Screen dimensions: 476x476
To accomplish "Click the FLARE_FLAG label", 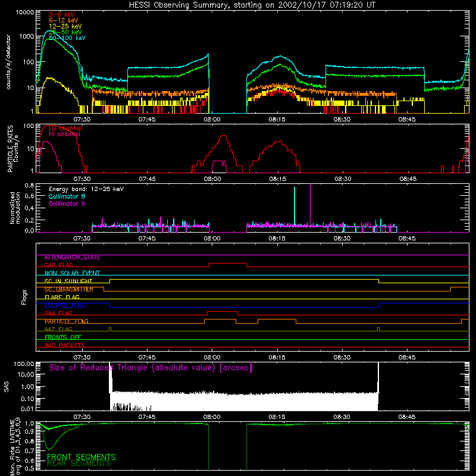I will (x=62, y=297).
